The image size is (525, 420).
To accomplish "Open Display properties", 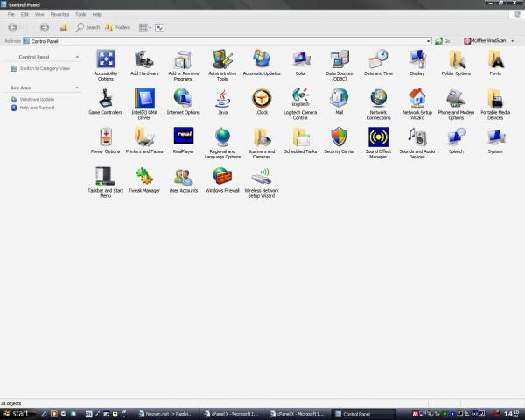I will click(x=417, y=63).
